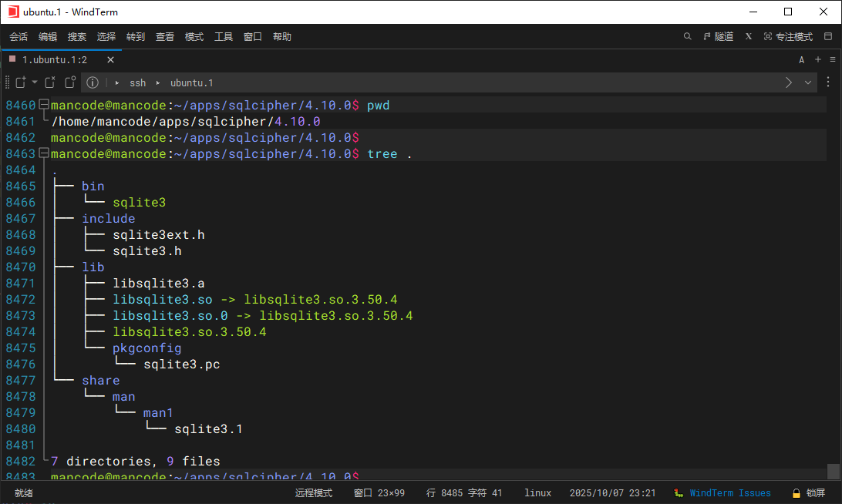Click the ssh breadcrumb segment

point(137,82)
